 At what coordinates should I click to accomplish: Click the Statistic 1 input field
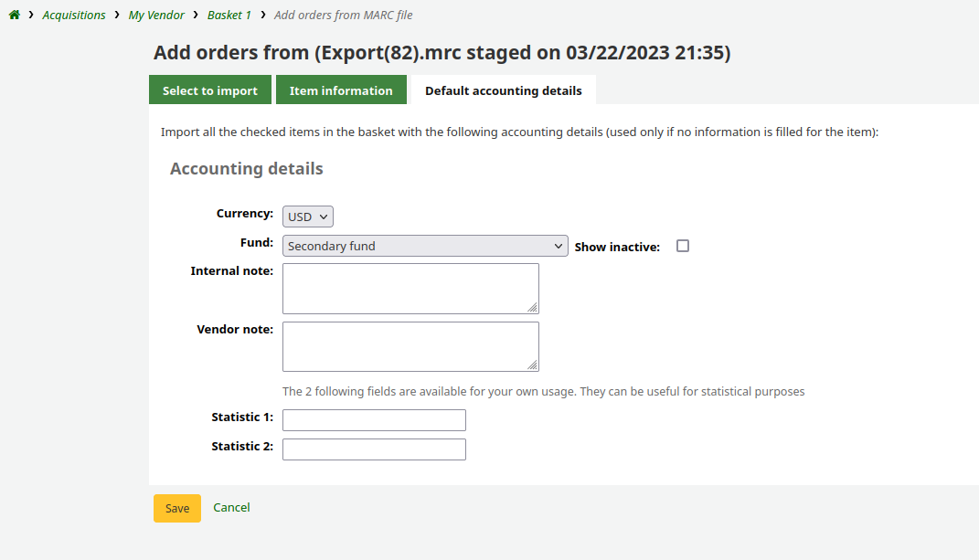tap(374, 420)
